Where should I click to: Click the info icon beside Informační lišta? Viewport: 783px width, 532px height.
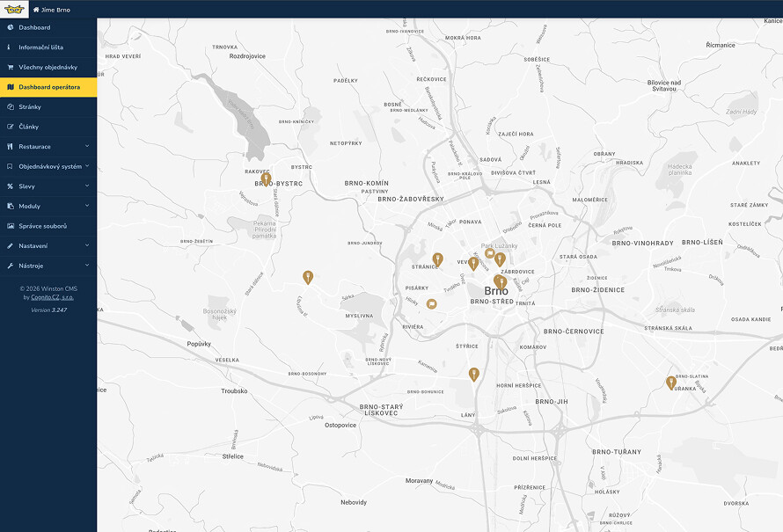pos(9,47)
